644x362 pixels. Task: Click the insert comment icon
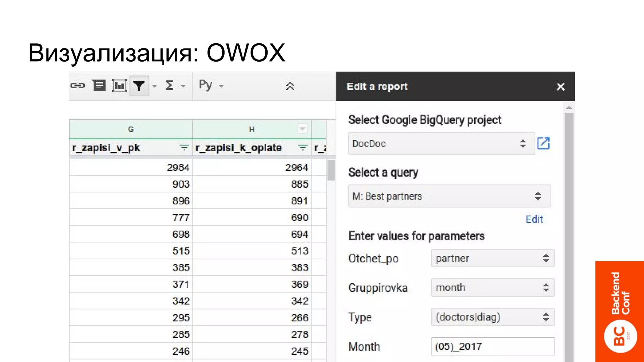click(99, 85)
